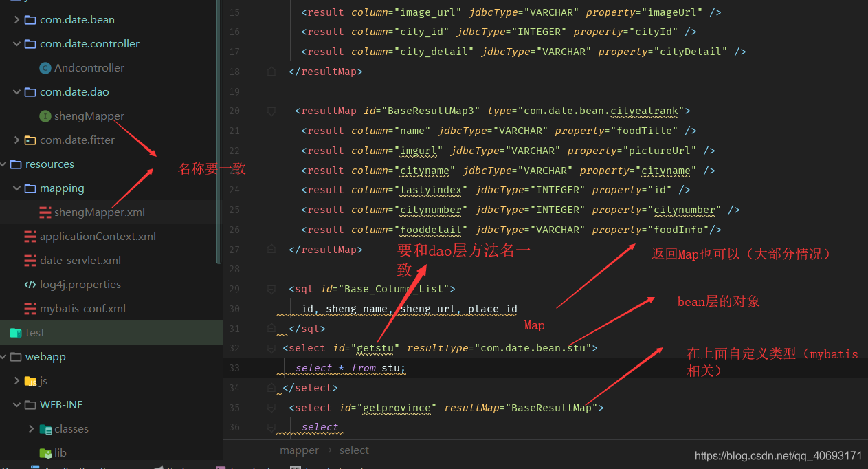Fold the getstu select block at line 32
The image size is (868, 469).
click(x=271, y=348)
